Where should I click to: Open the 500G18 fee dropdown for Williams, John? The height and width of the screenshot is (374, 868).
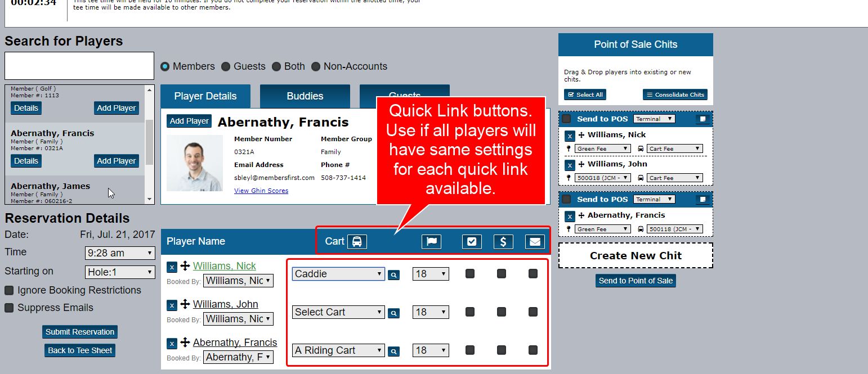click(x=603, y=178)
